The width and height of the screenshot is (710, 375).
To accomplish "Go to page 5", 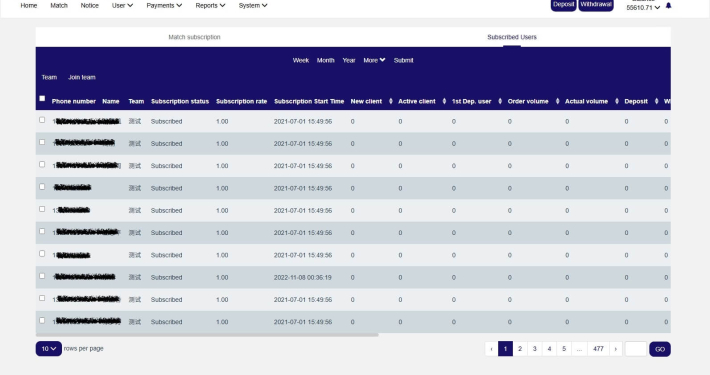I will (x=564, y=349).
